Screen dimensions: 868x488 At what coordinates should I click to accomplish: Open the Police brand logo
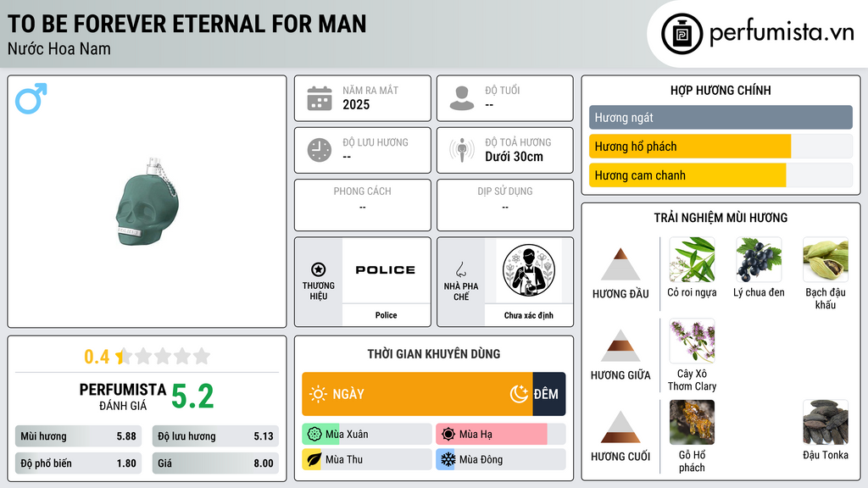(386, 270)
